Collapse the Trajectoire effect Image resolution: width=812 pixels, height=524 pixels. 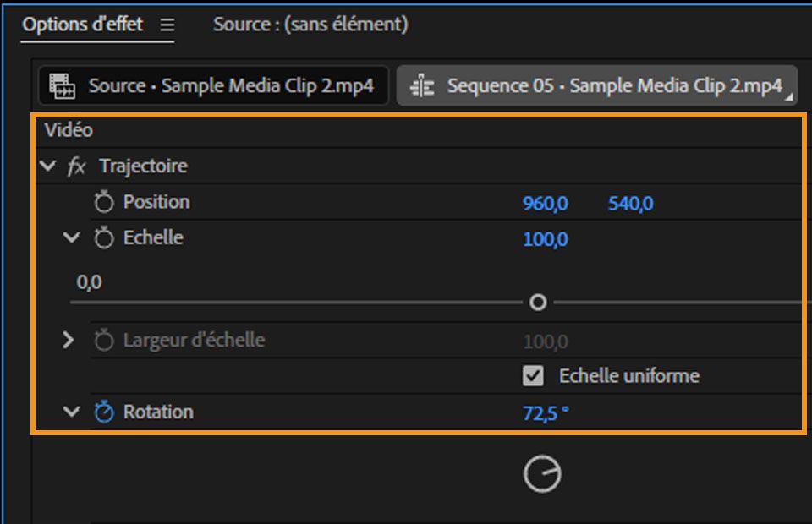click(x=48, y=166)
